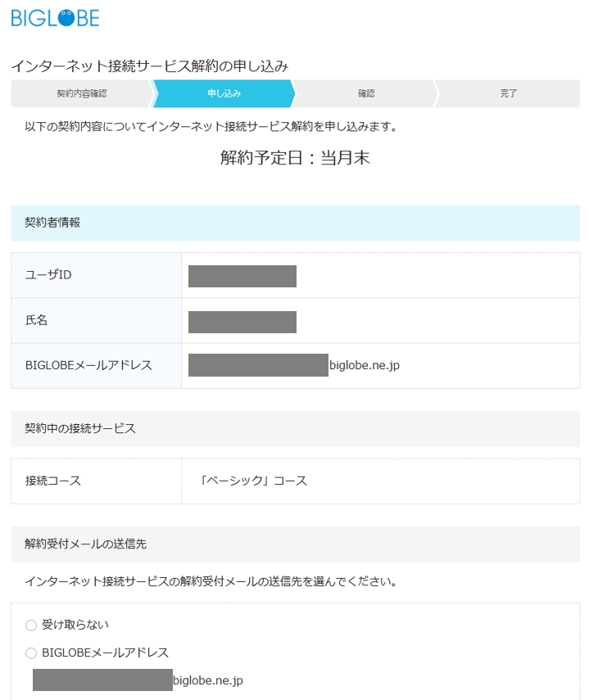Screen dimensions: 589x700
Task: Click the BIGLOBEメールアドレス table row label
Action: (x=88, y=365)
